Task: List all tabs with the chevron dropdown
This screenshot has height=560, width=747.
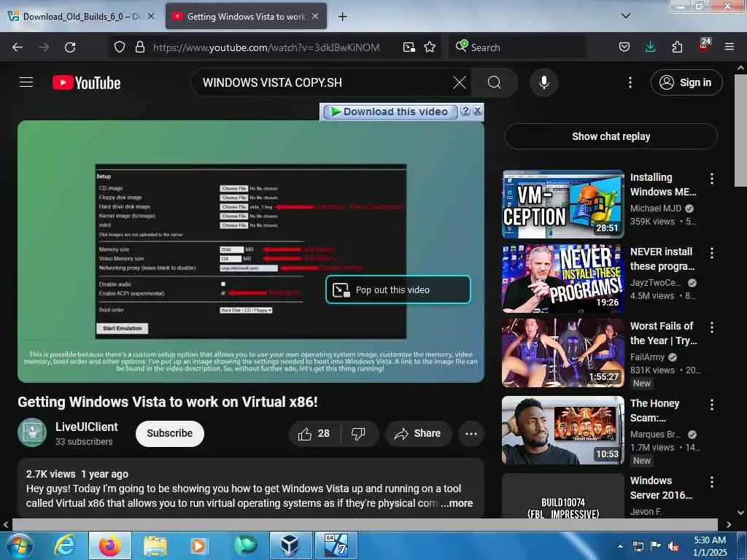Action: [626, 16]
